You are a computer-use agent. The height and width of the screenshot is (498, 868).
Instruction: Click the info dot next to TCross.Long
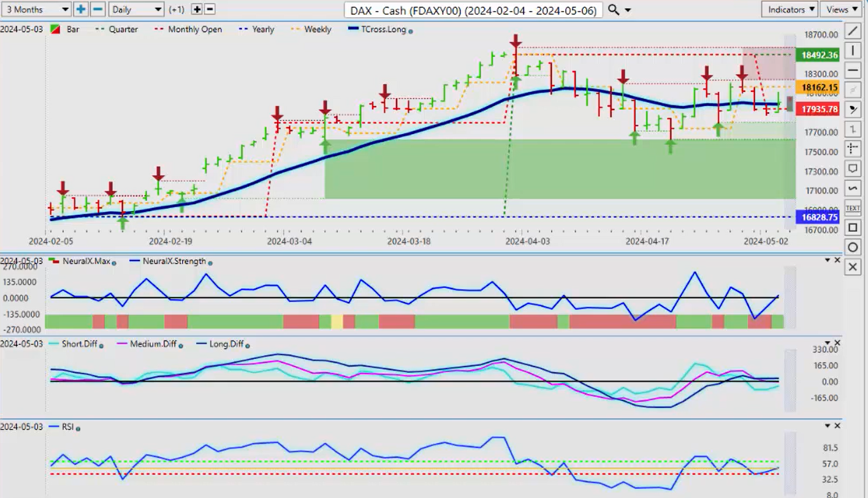pyautogui.click(x=411, y=31)
